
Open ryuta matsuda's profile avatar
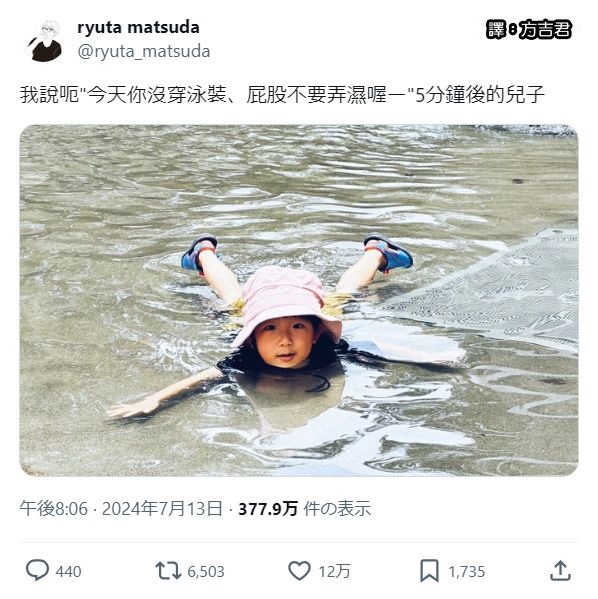[46, 41]
